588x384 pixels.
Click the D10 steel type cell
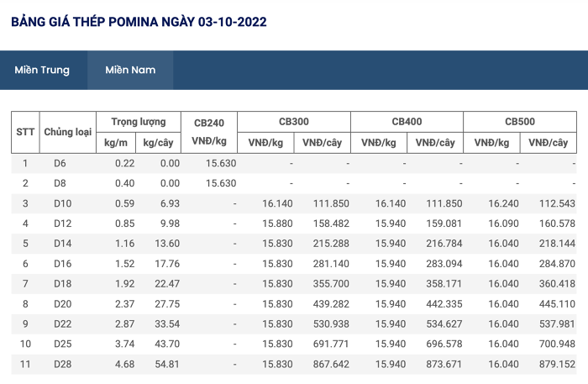click(63, 203)
